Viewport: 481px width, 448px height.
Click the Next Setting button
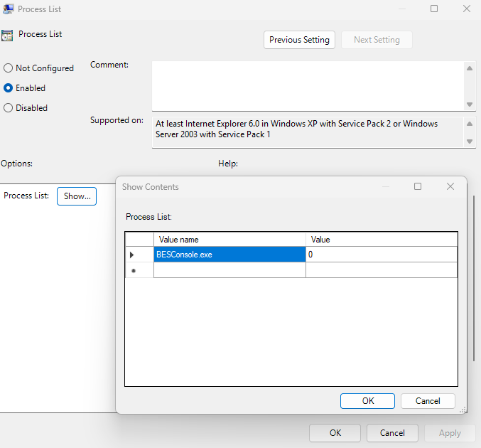[x=377, y=40]
